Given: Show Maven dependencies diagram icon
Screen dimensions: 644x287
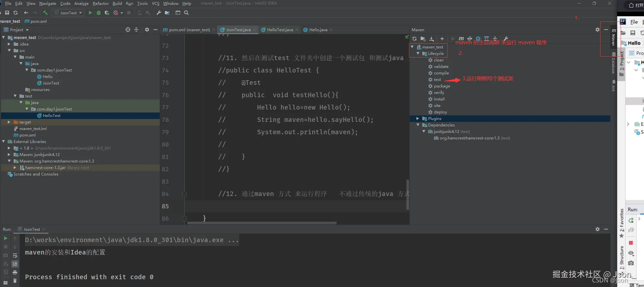Looking at the screenshot, I should (x=487, y=39).
